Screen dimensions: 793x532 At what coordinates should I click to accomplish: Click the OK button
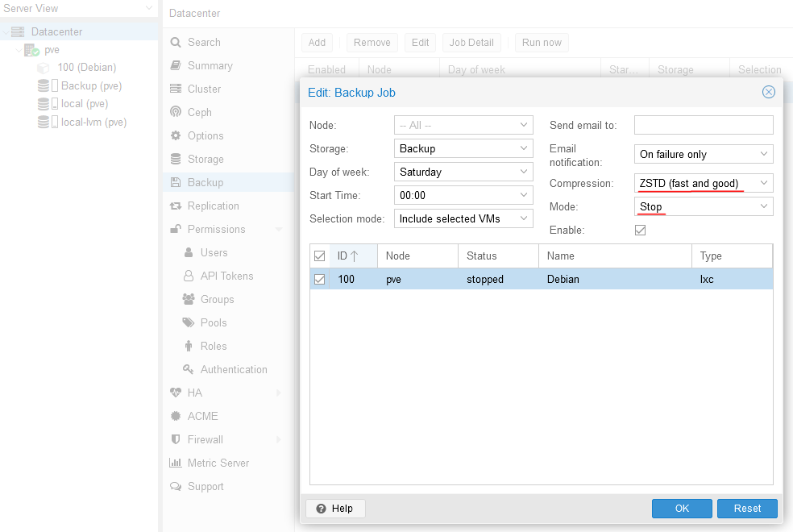[682, 509]
